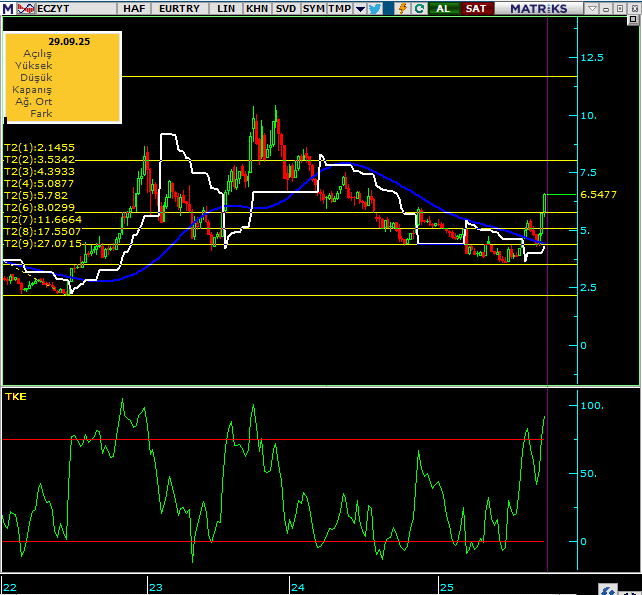Click the 6.5477 last price label
Image resolution: width=642 pixels, height=595 pixels.
pos(598,195)
